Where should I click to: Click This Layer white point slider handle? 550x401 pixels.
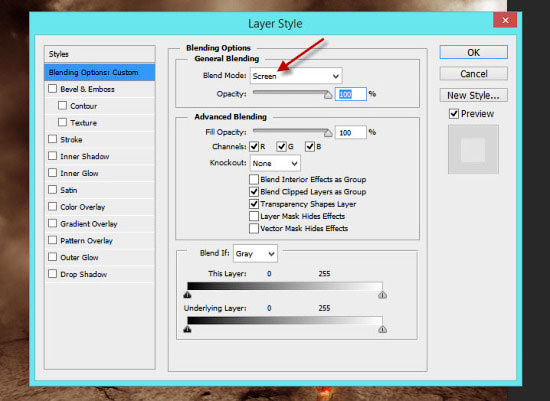pos(382,295)
